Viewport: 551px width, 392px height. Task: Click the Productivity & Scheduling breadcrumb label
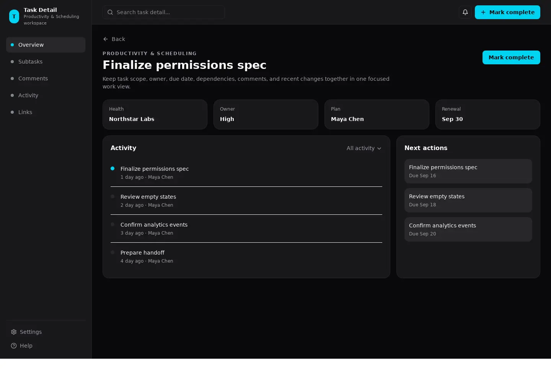(150, 54)
